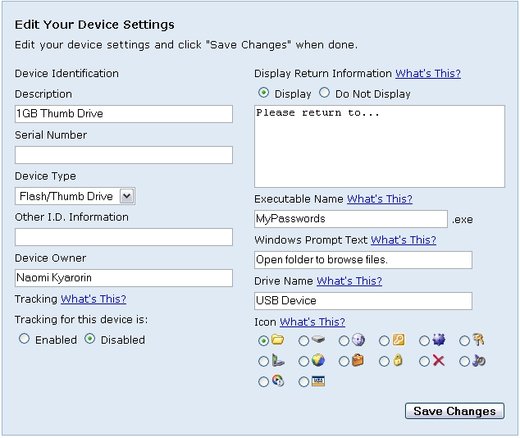The width and height of the screenshot is (520, 438).
Task: Open What's This link for Windows Prompt Text
Action: coord(403,240)
